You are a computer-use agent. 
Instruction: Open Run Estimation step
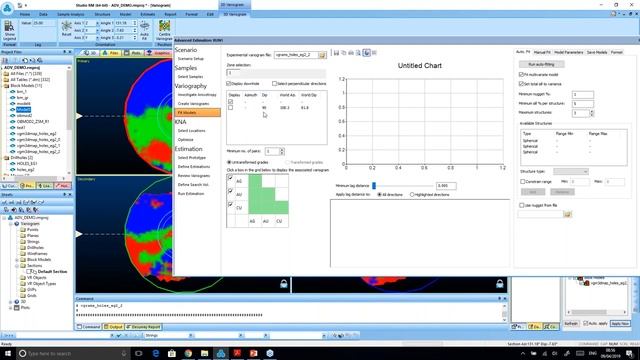point(191,193)
